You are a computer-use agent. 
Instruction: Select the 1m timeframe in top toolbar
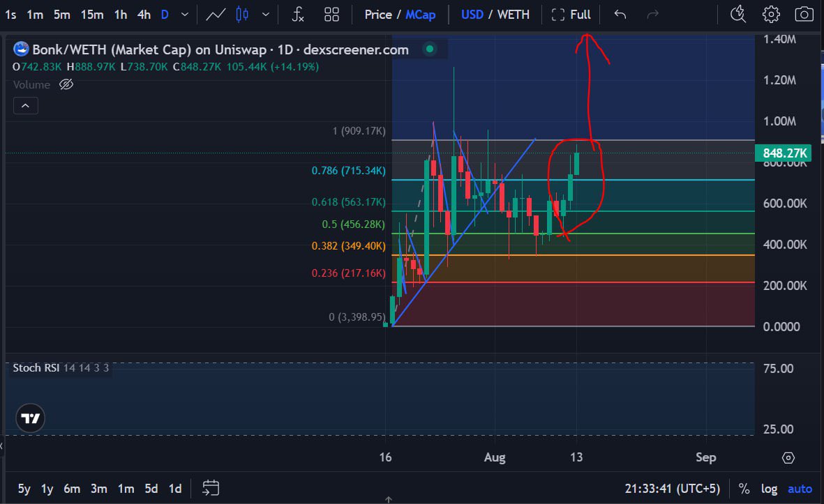[35, 15]
